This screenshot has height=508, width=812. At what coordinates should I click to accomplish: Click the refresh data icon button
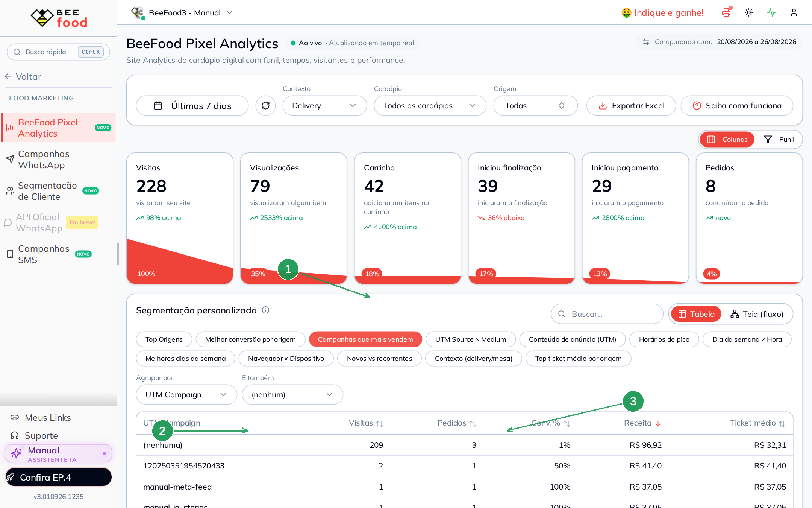click(x=265, y=106)
